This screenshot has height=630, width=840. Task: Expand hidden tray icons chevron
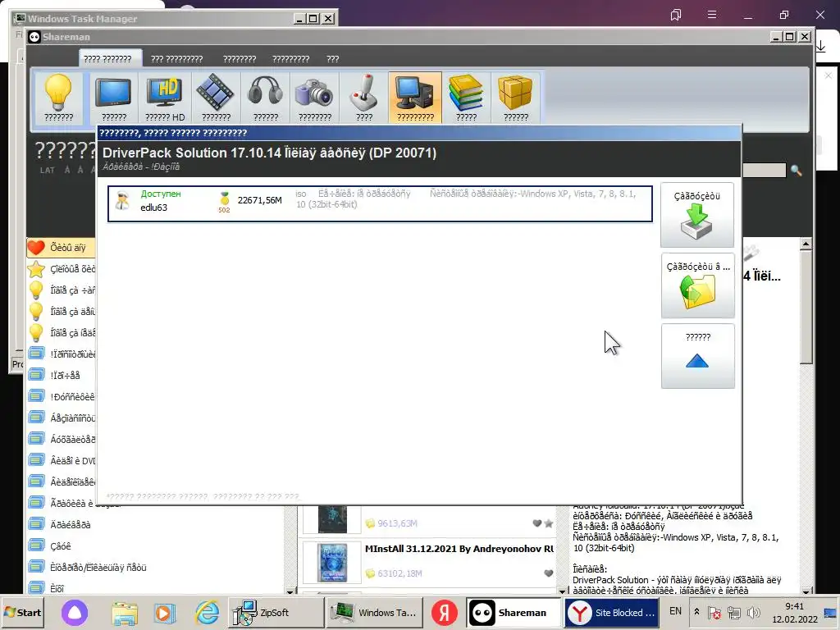pyautogui.click(x=696, y=611)
